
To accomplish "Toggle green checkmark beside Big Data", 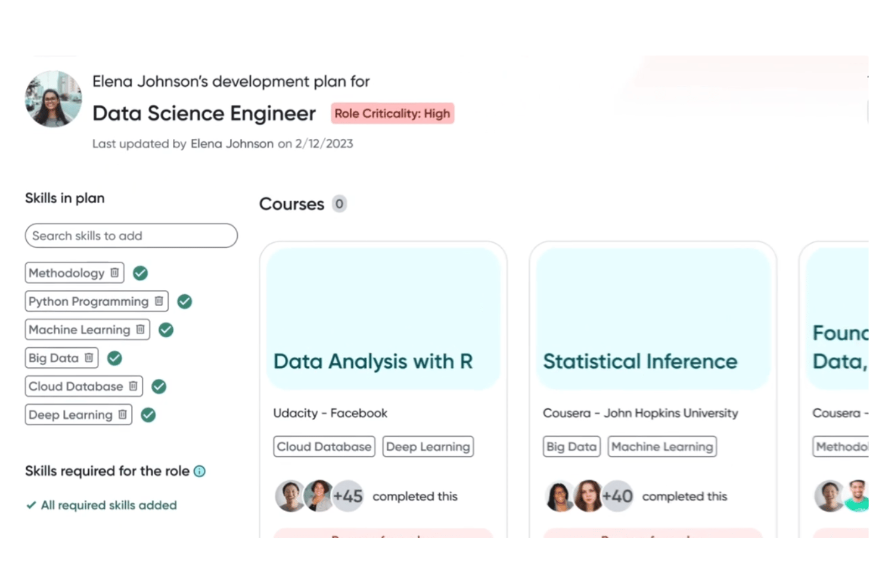I will 114,358.
